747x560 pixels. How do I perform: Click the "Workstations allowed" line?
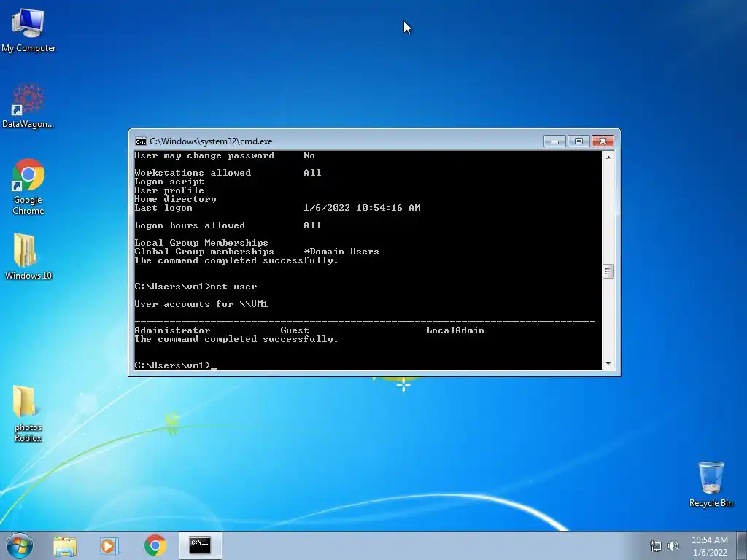(x=228, y=173)
